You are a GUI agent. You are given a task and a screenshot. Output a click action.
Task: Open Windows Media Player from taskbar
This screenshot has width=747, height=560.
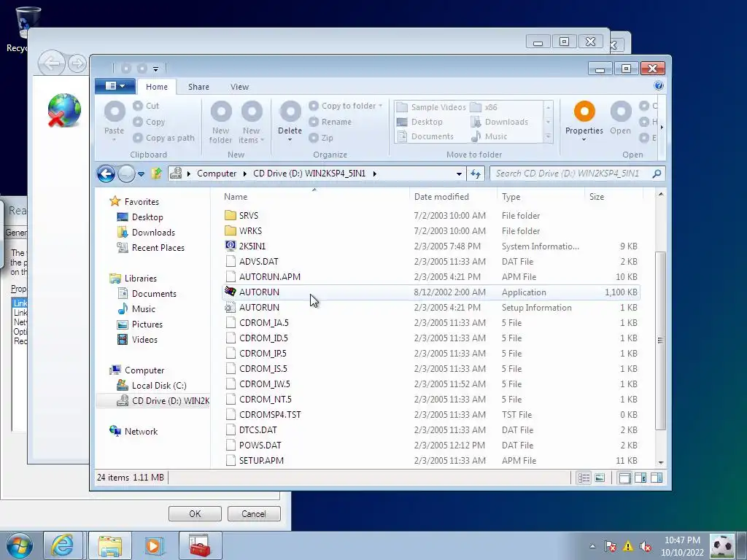(x=155, y=545)
